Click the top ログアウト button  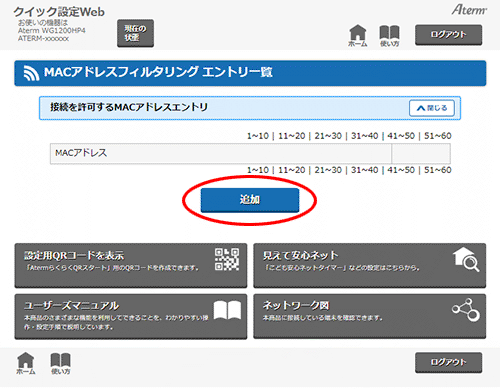(x=448, y=34)
